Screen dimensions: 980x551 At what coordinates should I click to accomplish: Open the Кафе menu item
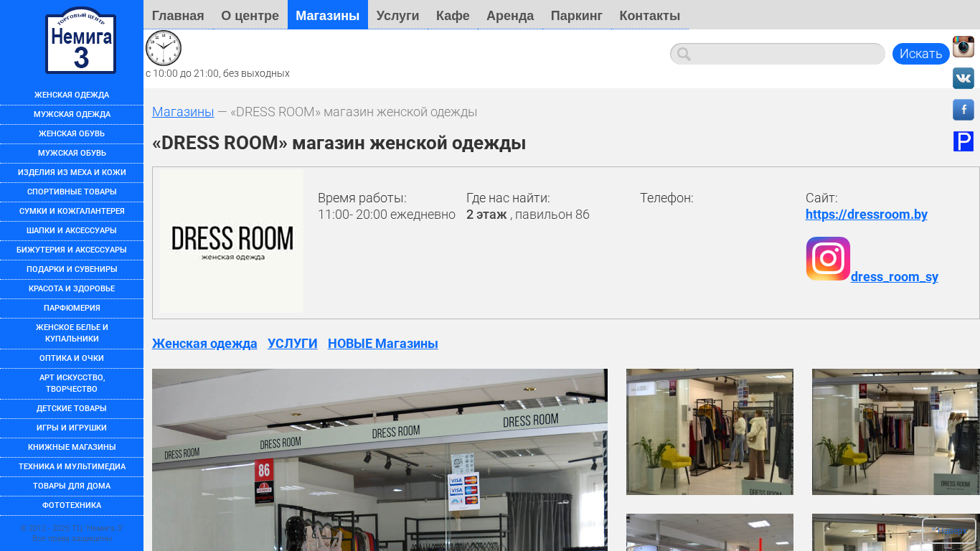(453, 15)
